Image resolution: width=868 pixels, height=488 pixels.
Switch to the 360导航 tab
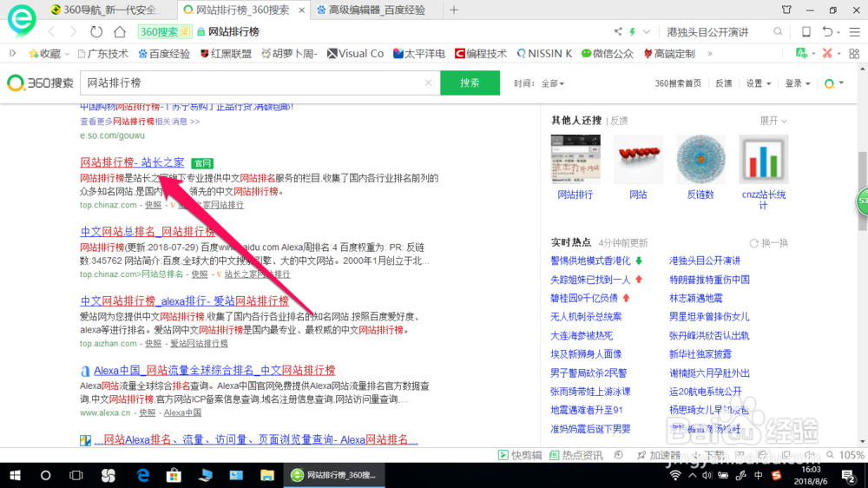pyautogui.click(x=103, y=10)
